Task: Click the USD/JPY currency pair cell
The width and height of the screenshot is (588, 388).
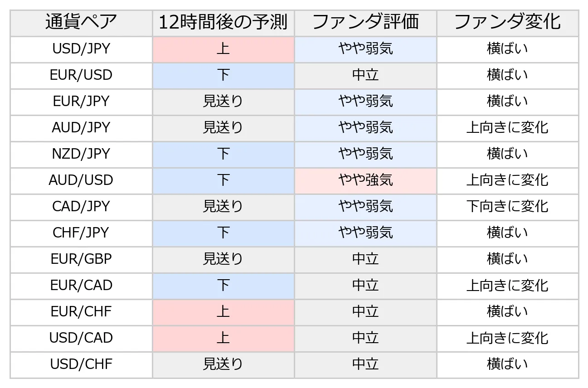Action: coord(81,49)
